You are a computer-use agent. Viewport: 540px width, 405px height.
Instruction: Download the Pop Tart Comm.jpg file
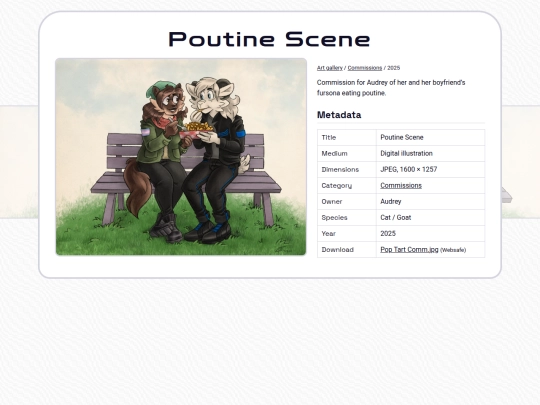tap(409, 249)
